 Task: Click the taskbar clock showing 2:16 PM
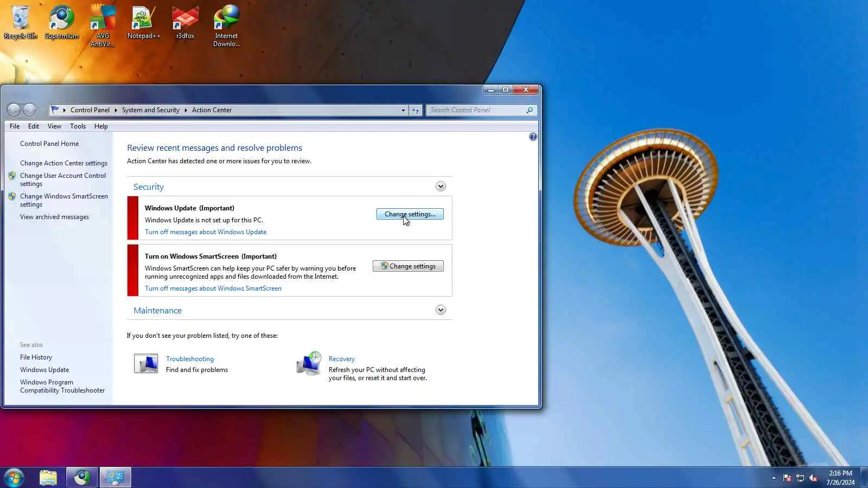click(840, 478)
